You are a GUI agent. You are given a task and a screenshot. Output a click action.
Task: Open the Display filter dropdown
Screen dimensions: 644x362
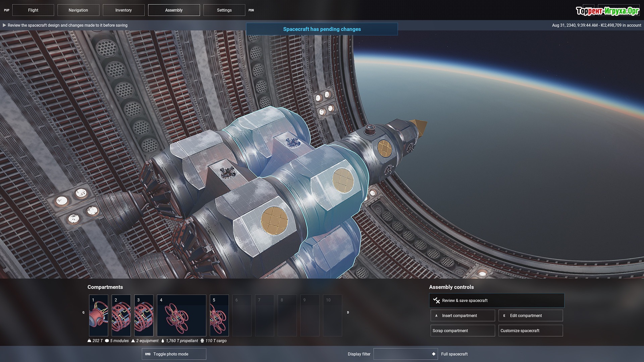(405, 354)
